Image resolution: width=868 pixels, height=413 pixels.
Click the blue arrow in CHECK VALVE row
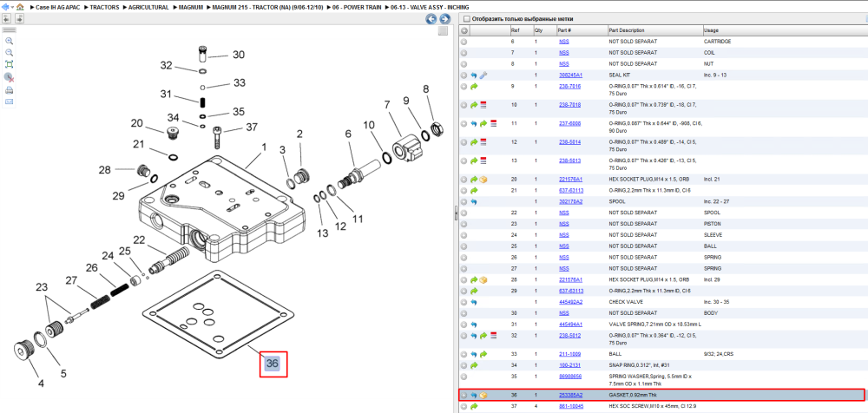click(x=474, y=302)
